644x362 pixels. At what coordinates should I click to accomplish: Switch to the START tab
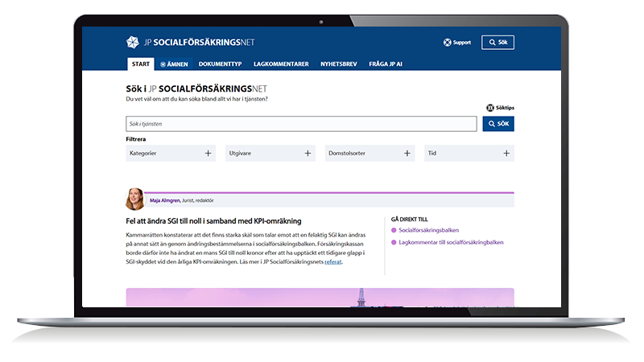coord(140,64)
